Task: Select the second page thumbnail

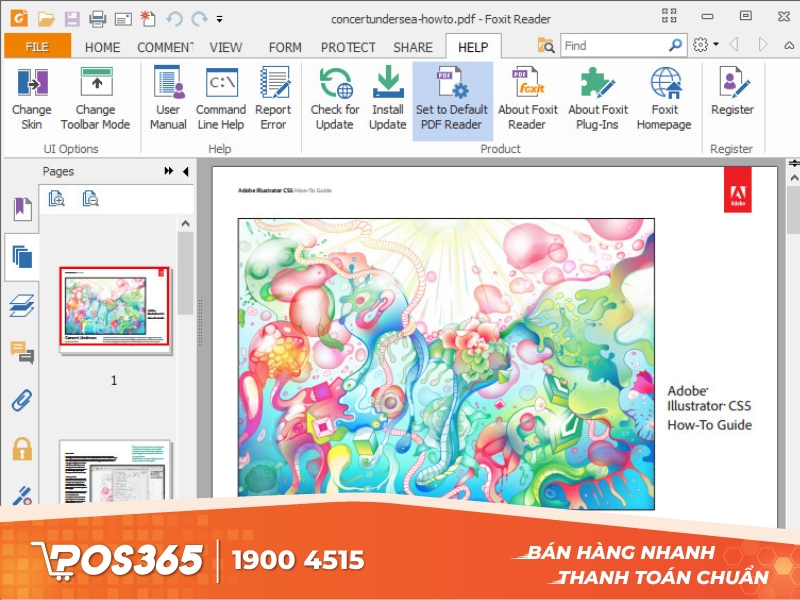Action: (115, 469)
